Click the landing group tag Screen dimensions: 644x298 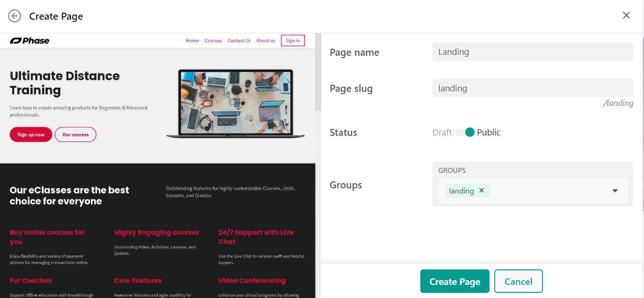click(x=467, y=191)
